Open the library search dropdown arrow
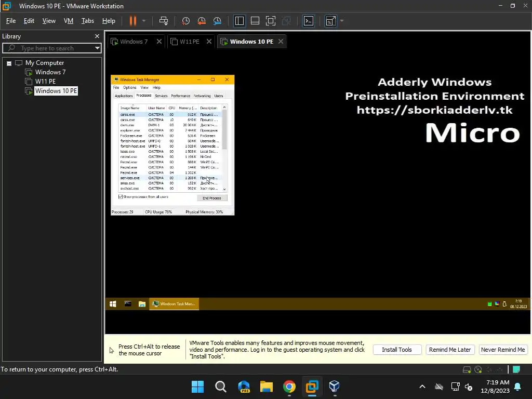The height and width of the screenshot is (399, 532). click(x=97, y=48)
